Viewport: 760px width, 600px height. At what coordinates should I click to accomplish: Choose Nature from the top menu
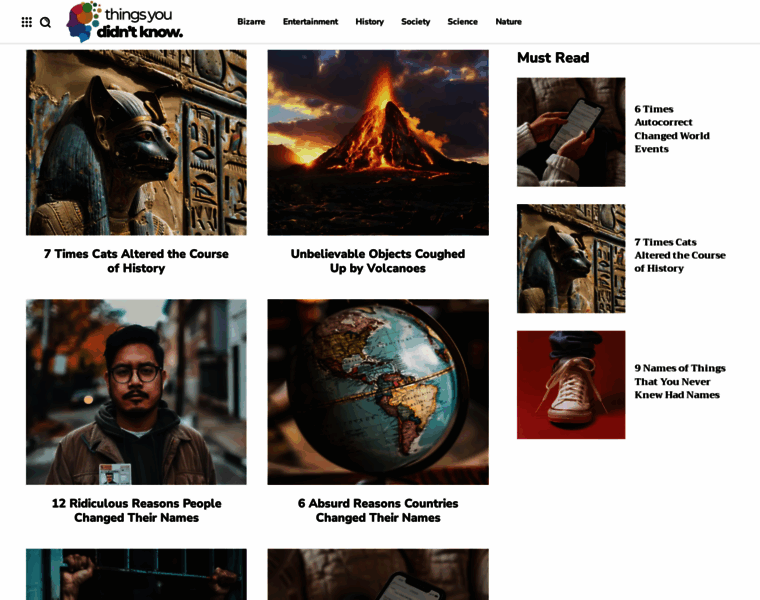tap(508, 22)
